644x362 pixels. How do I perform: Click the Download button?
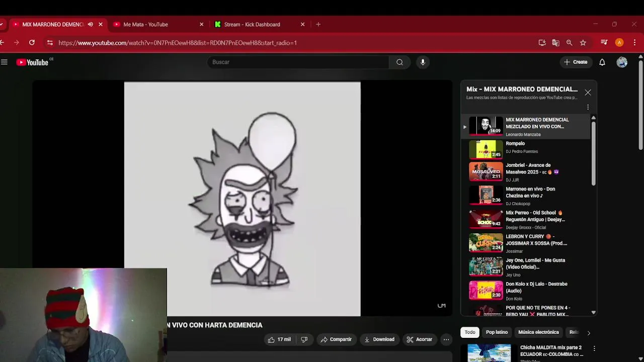point(379,339)
